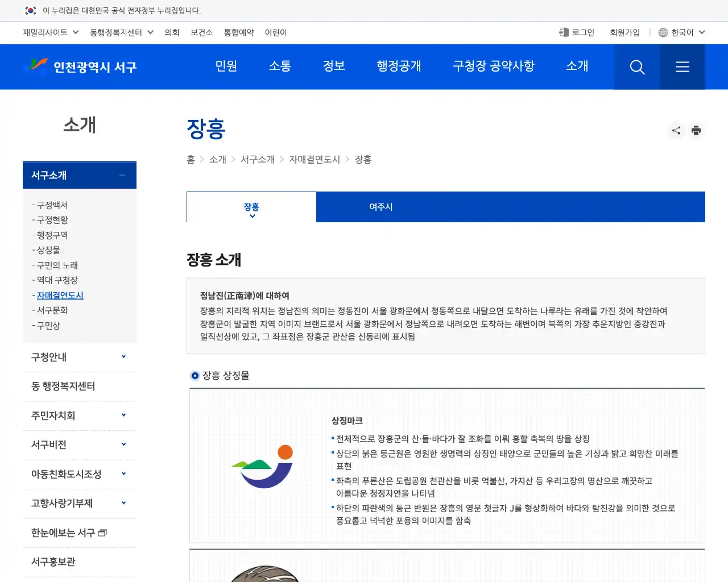Collapse the 서구소개 sidebar section

(x=122, y=175)
